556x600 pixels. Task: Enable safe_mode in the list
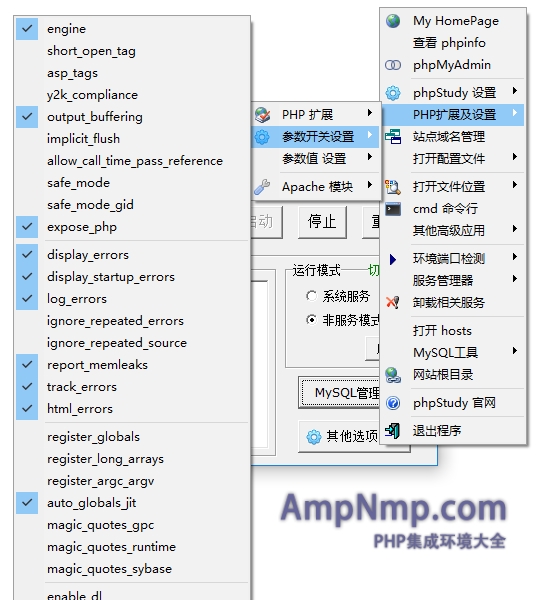click(132, 183)
